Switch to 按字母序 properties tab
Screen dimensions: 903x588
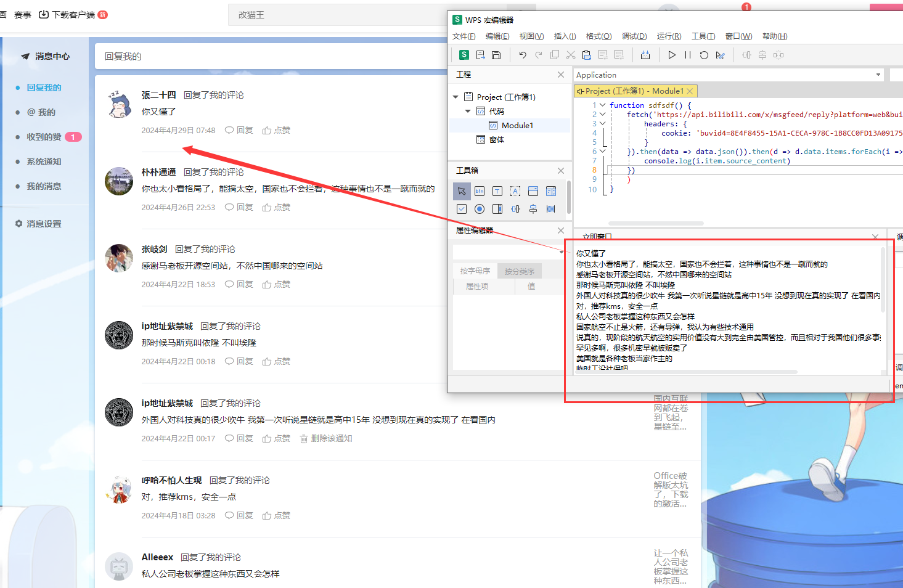(x=475, y=271)
